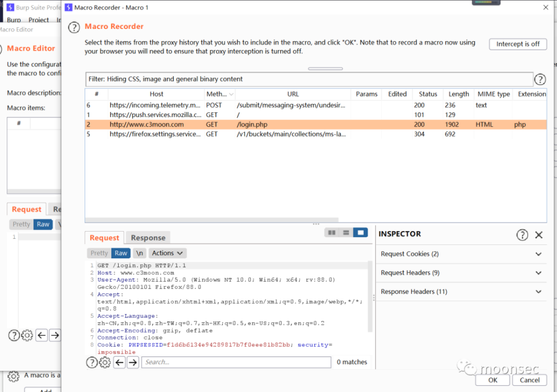The image size is (557, 392).
Task: Toggle \n non-printable characters display
Action: point(139,253)
